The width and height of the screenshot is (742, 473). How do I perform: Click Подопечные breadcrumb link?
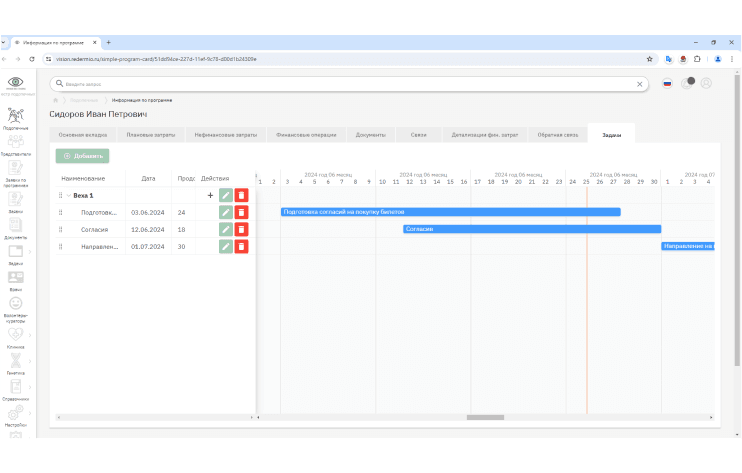(84, 100)
